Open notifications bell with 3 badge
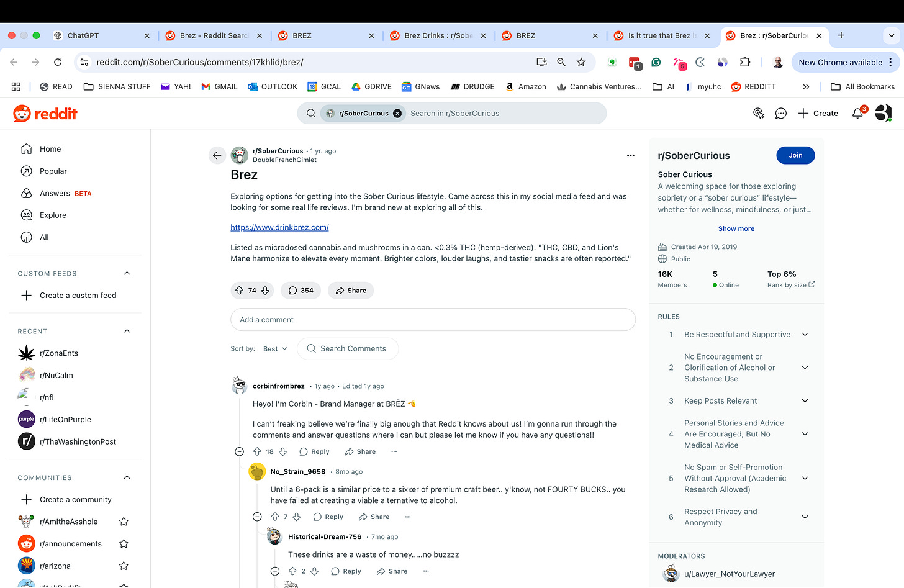 tap(858, 113)
